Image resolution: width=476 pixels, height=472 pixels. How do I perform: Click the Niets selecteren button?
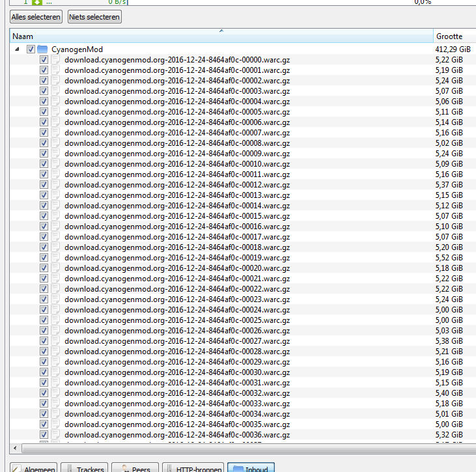94,17
